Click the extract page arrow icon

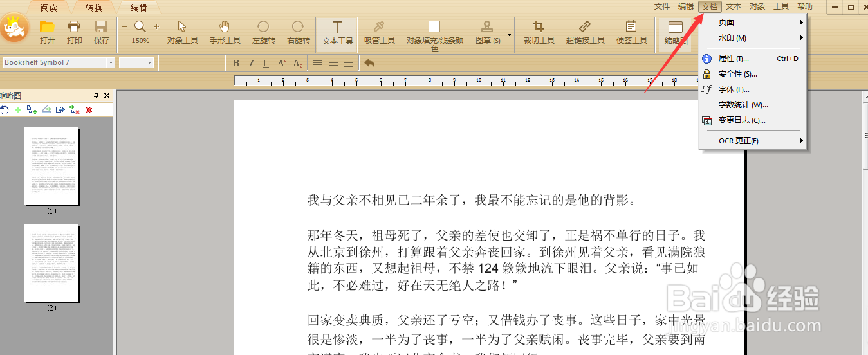tap(60, 110)
